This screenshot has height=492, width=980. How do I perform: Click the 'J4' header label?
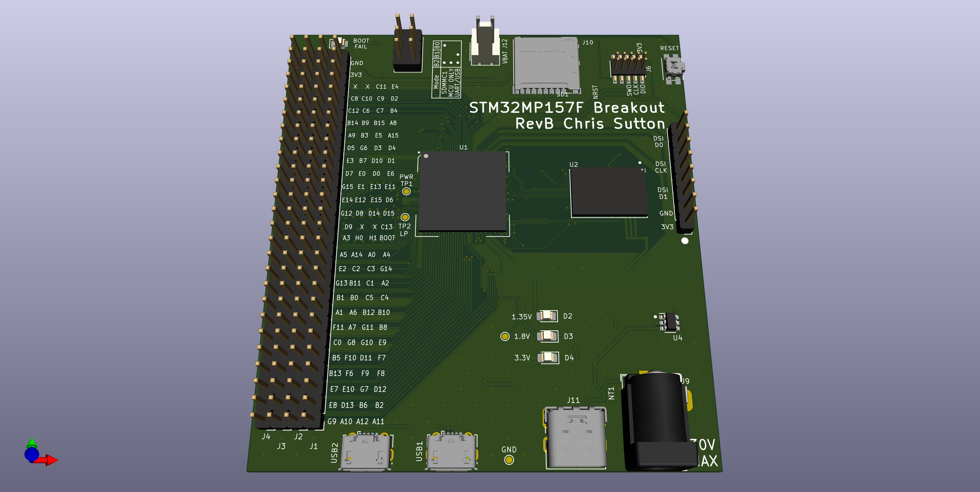(x=266, y=437)
